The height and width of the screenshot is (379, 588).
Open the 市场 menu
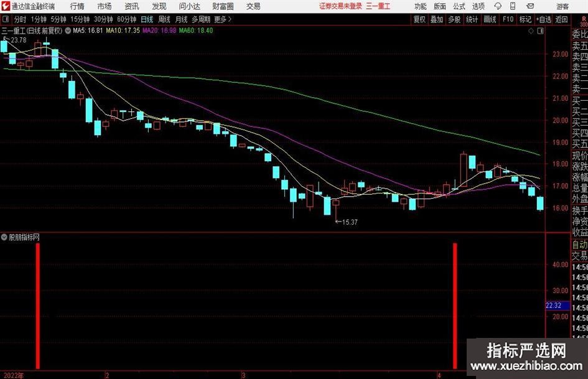(105, 6)
